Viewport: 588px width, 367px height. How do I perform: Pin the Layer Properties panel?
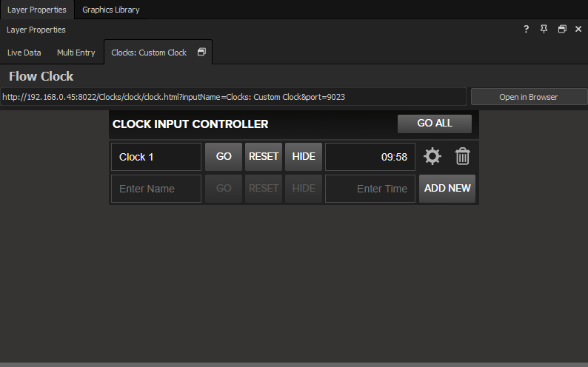544,29
